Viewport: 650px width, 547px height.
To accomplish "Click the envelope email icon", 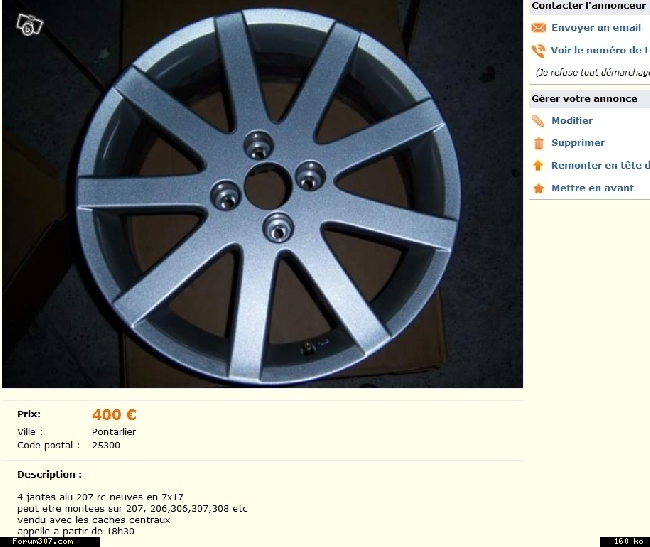I will 538,28.
